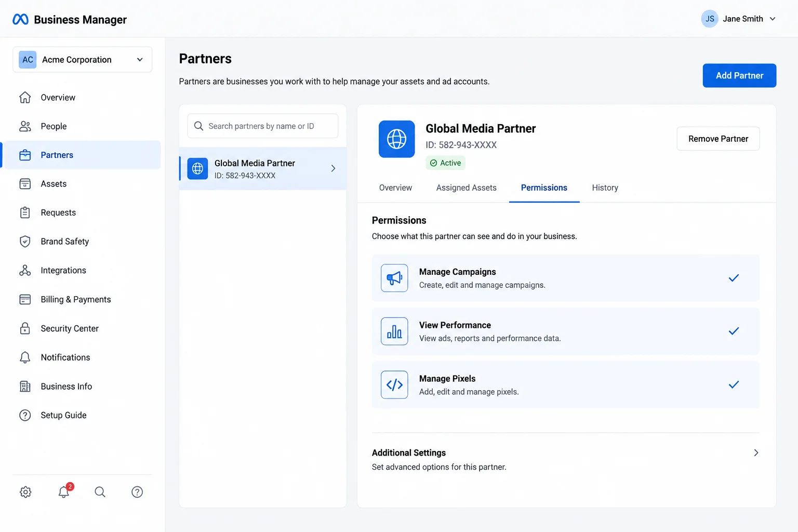The height and width of the screenshot is (532, 798).
Task: Click the large globe partner logo
Action: [x=397, y=139]
